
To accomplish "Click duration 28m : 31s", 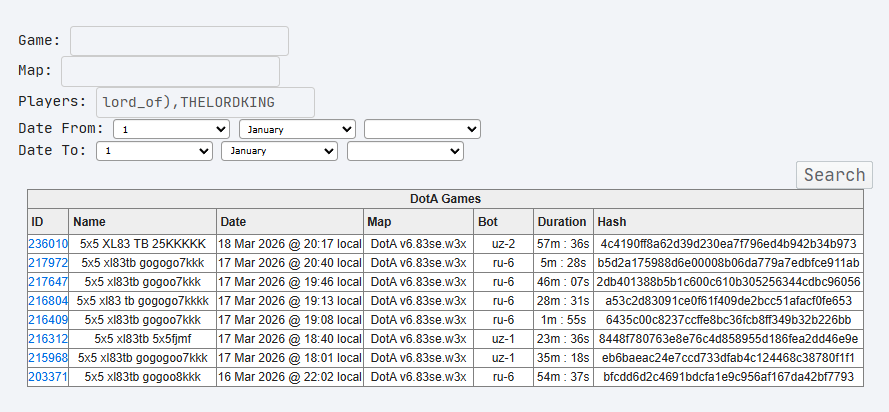I will [564, 301].
